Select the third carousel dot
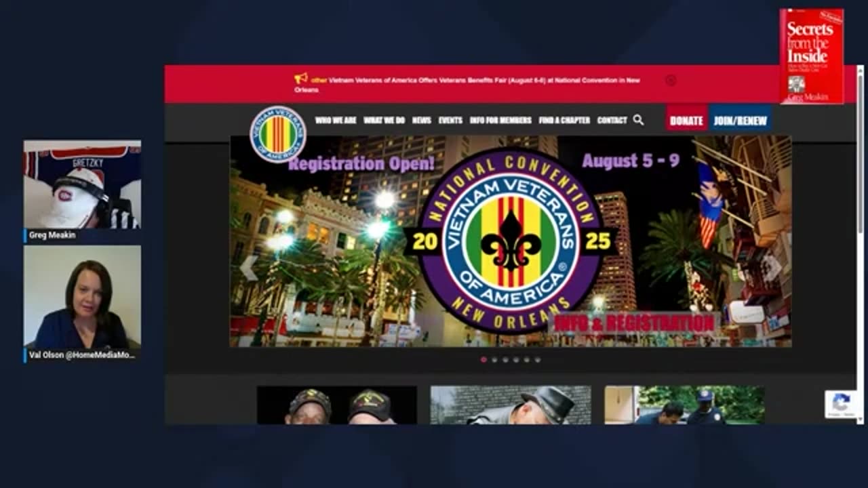This screenshot has height=488, width=868. pyautogui.click(x=505, y=360)
